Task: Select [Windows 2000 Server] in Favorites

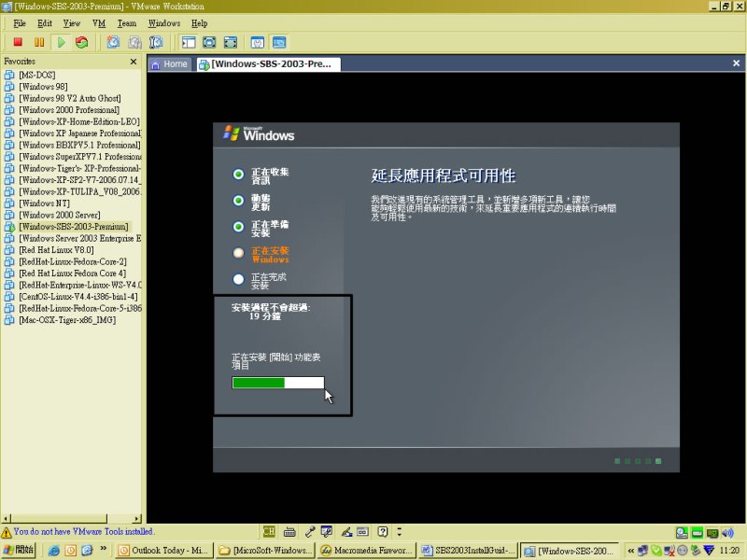Action: [x=60, y=215]
